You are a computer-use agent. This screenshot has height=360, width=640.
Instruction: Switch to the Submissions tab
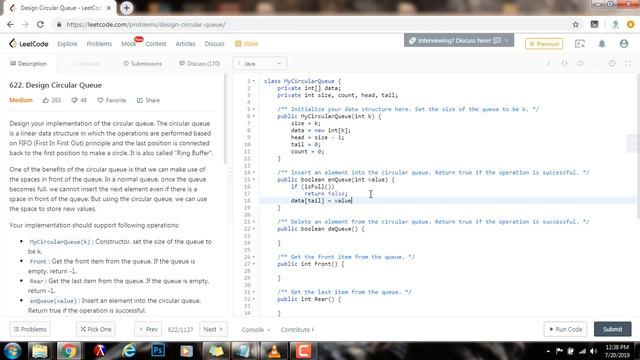[143, 64]
